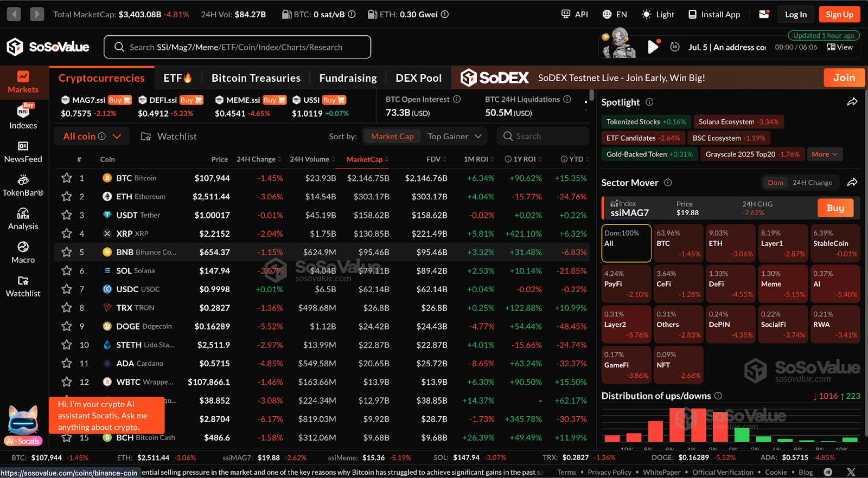Viewport: 868px width, 478px height.
Task: Open the X (Twitter) footer icon
Action: click(851, 472)
